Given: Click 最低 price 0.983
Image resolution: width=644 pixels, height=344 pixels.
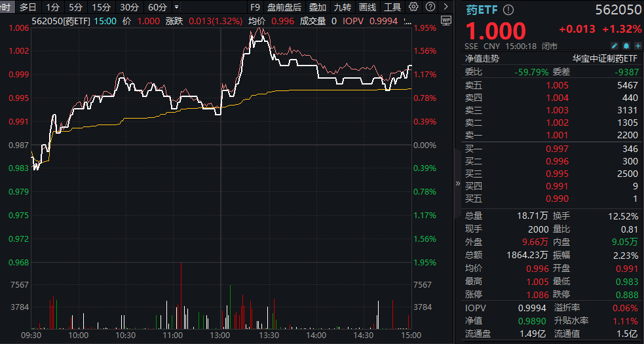Looking at the screenshot, I should pos(627,282).
